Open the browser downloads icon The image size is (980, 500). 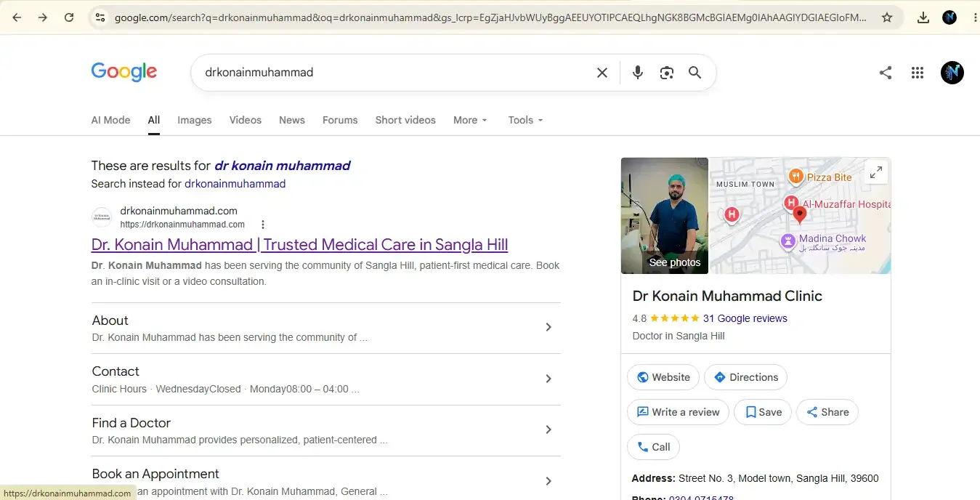pos(923,17)
